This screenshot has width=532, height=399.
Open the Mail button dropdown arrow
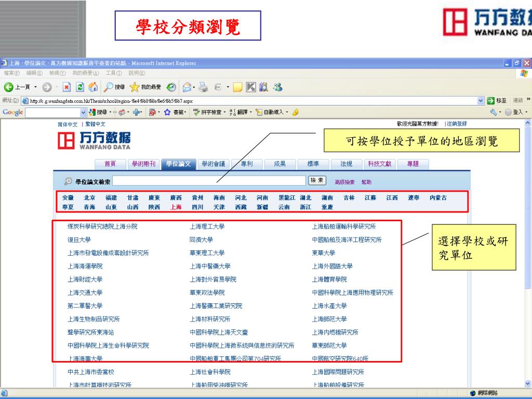(194, 87)
